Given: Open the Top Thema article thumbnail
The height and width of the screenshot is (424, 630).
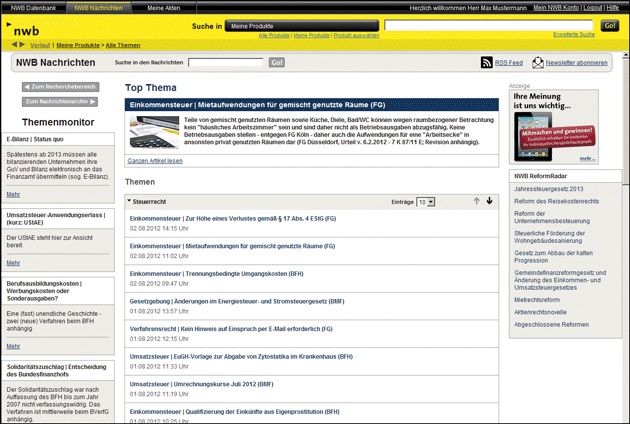Looking at the screenshot, I should pos(146,131).
